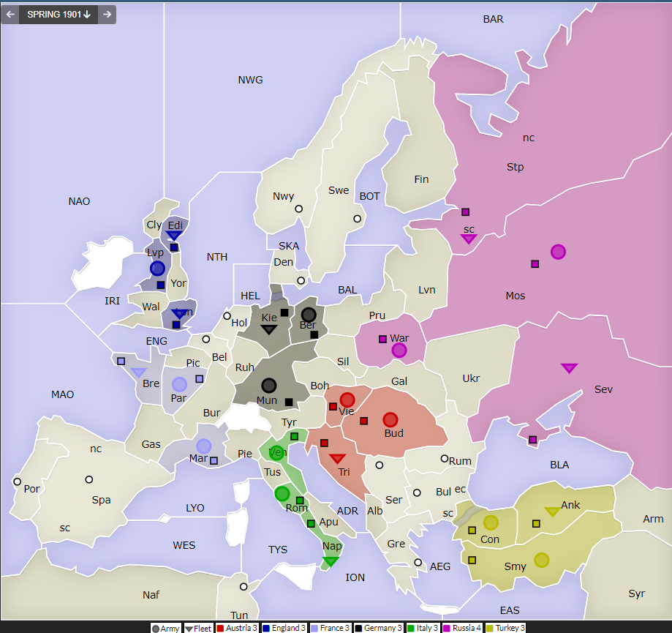Click the NAO sea region label
This screenshot has width=672, height=633.
(79, 201)
